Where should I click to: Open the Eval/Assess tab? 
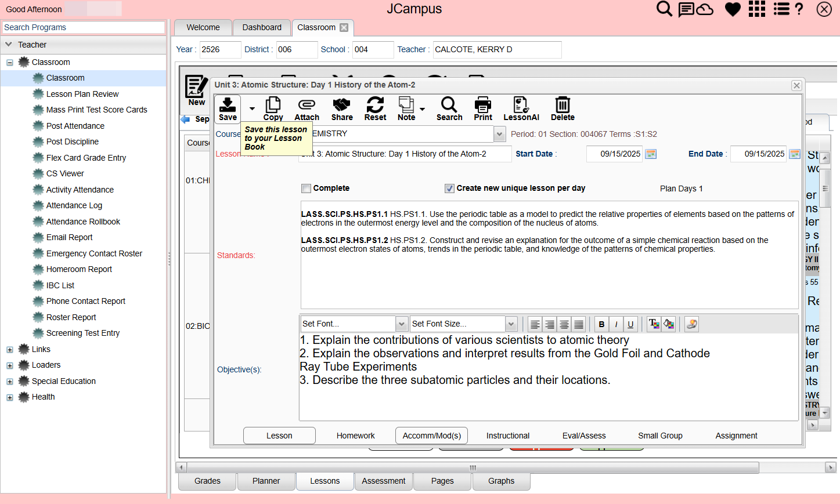[x=584, y=436]
